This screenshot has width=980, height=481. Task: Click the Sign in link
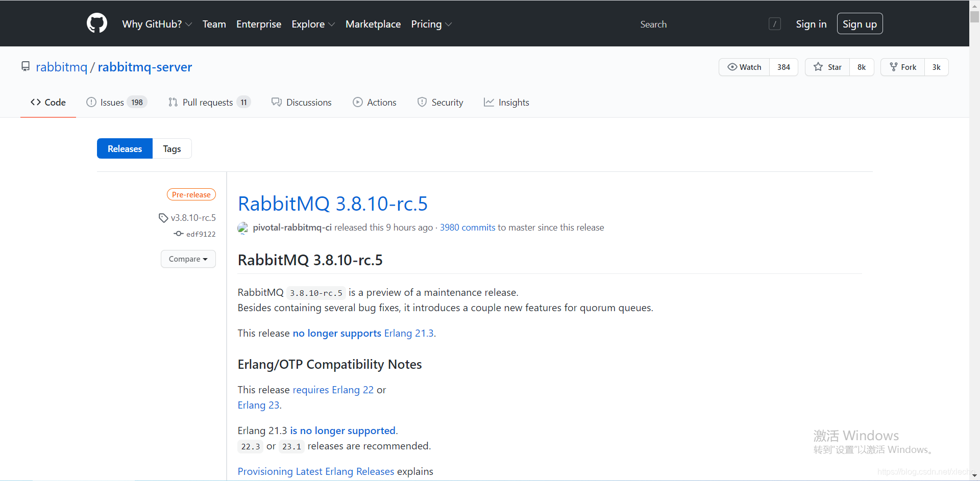pos(811,24)
